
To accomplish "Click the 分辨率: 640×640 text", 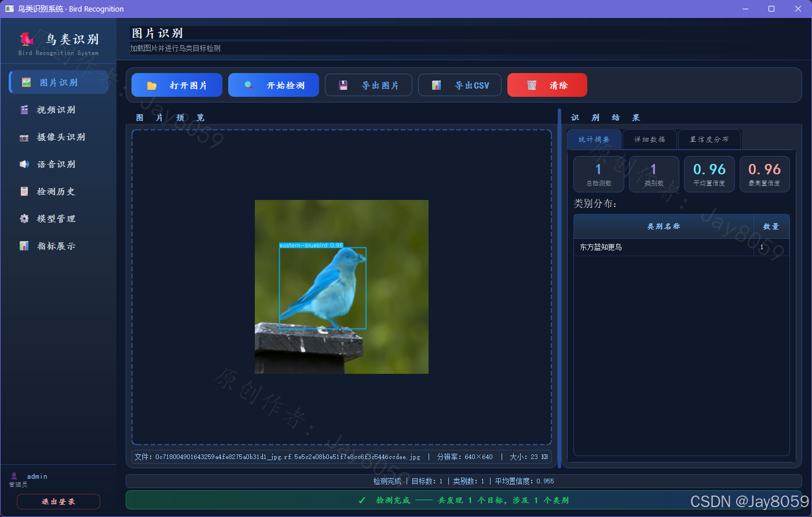I will pos(465,457).
